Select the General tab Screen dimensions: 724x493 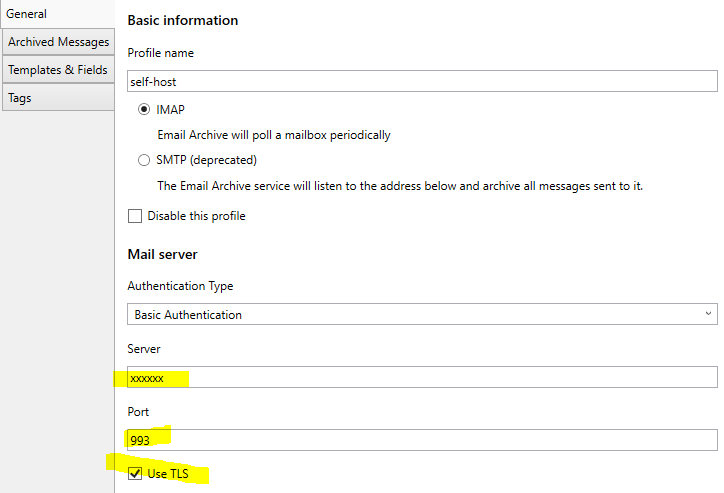tap(57, 14)
